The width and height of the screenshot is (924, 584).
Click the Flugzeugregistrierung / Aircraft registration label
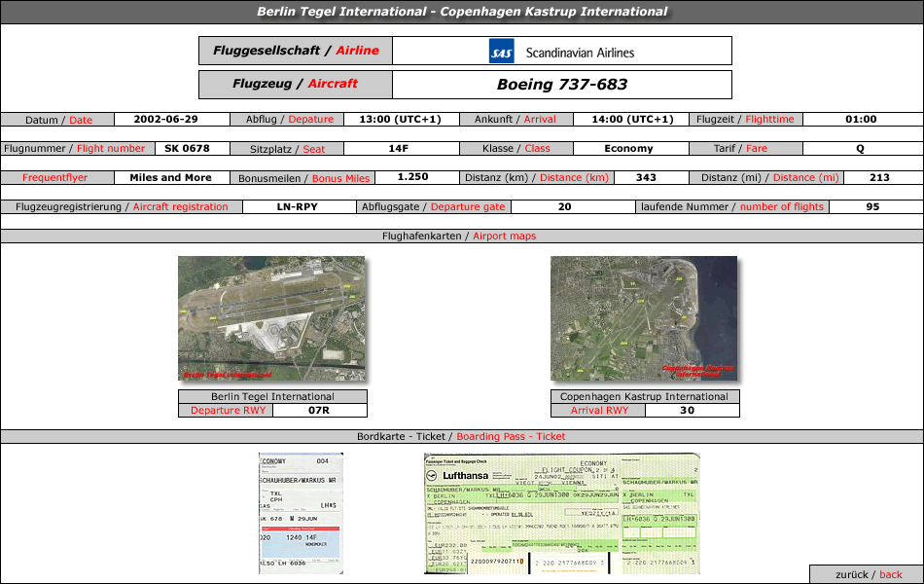pyautogui.click(x=122, y=207)
